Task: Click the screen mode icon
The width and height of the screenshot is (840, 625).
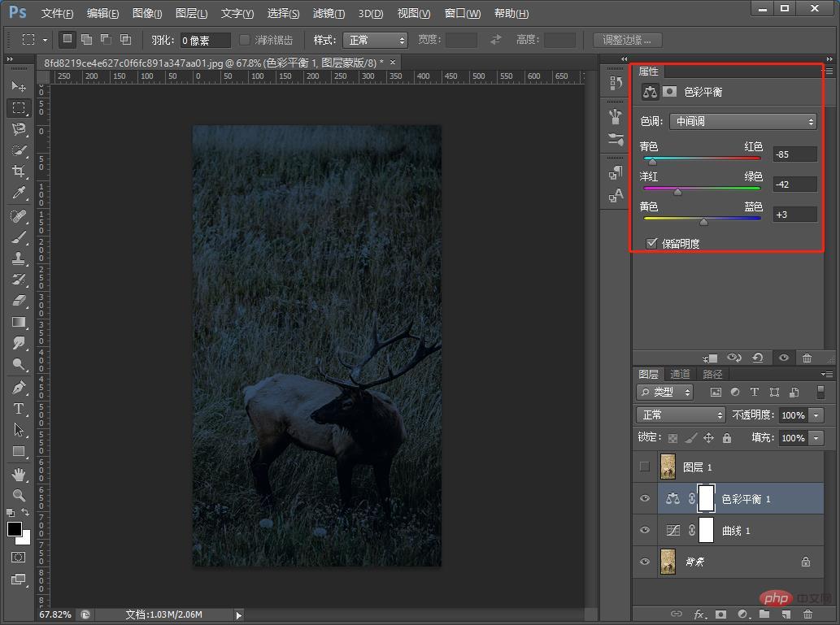Action: click(18, 579)
